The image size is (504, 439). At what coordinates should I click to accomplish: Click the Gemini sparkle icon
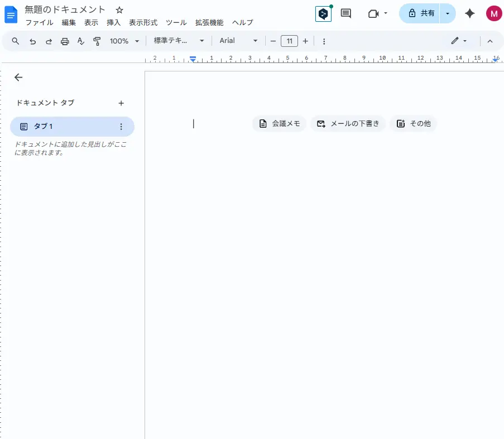point(470,13)
